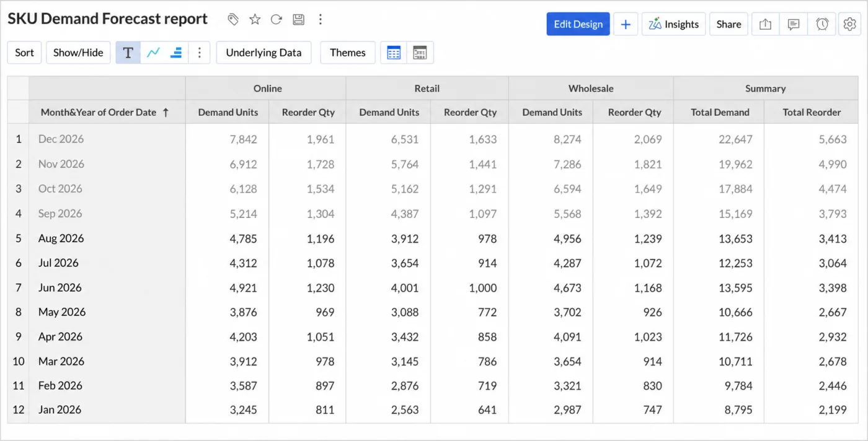Select the blue table layout icon
Image resolution: width=868 pixels, height=441 pixels.
click(x=394, y=53)
